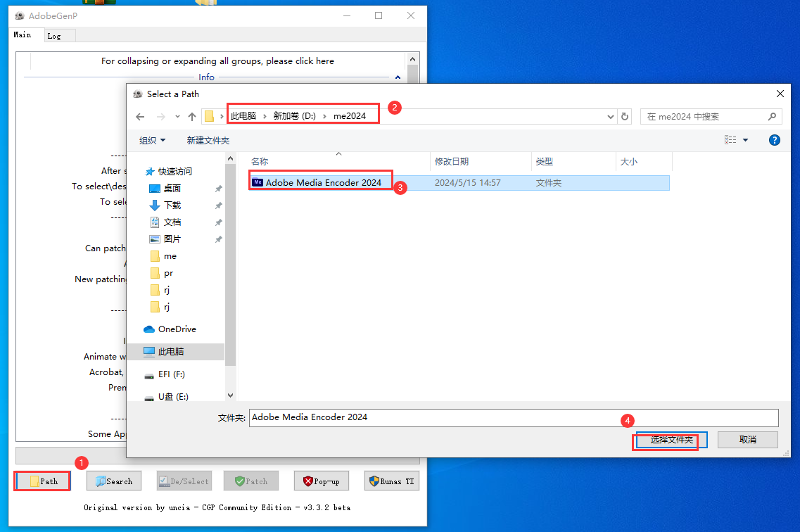Sort by the 大小 column header

click(644, 162)
